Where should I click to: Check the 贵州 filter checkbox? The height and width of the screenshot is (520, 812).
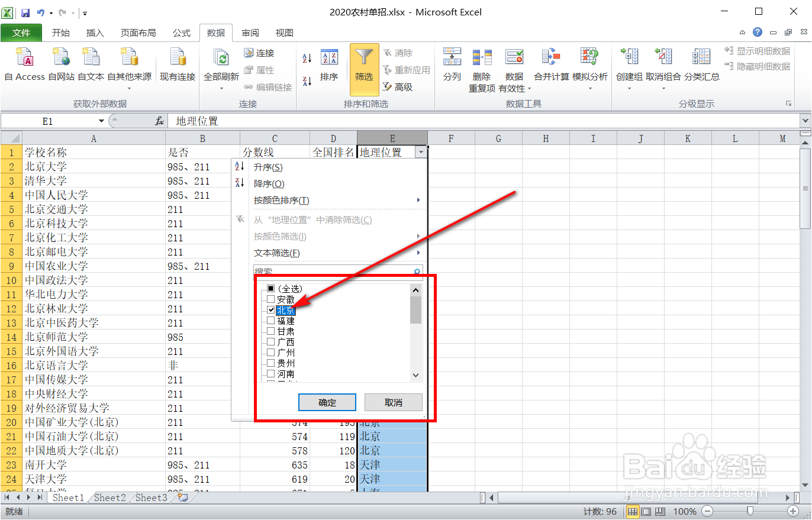coord(270,363)
